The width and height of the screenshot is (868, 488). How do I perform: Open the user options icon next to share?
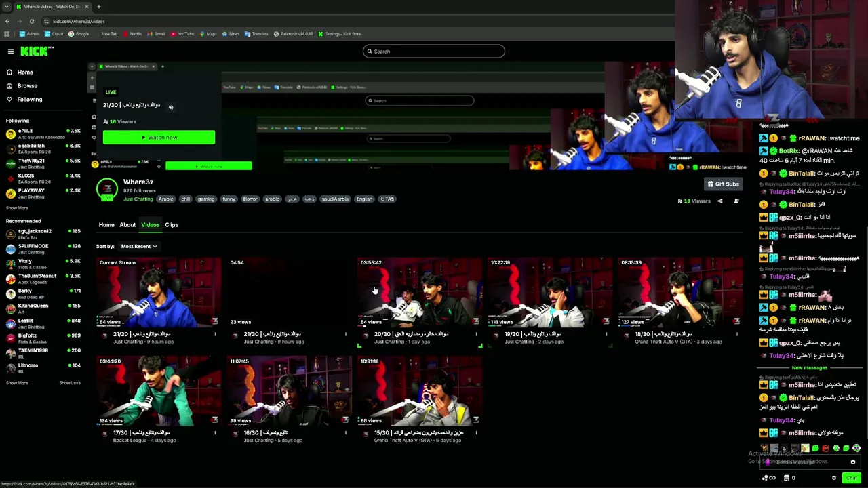(x=736, y=201)
